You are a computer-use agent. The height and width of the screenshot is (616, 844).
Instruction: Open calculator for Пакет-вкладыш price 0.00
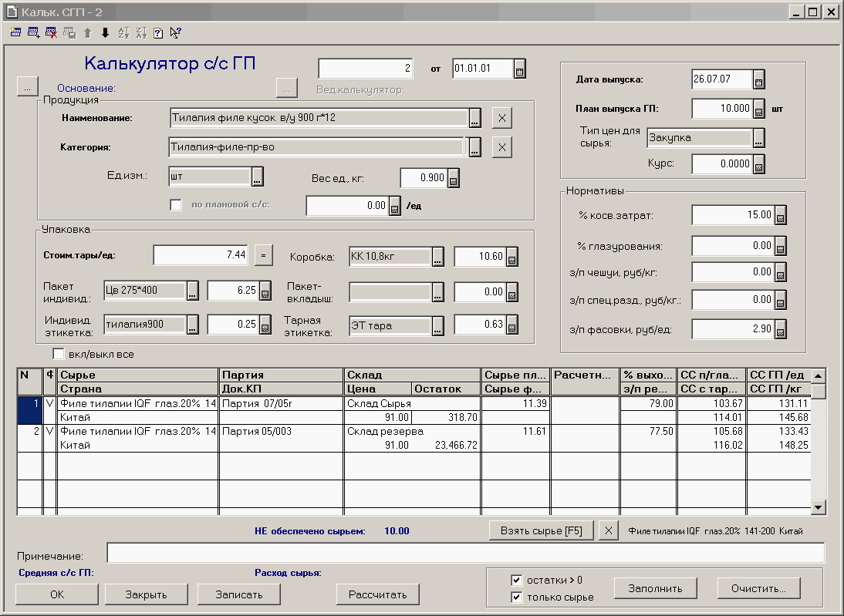(x=512, y=292)
